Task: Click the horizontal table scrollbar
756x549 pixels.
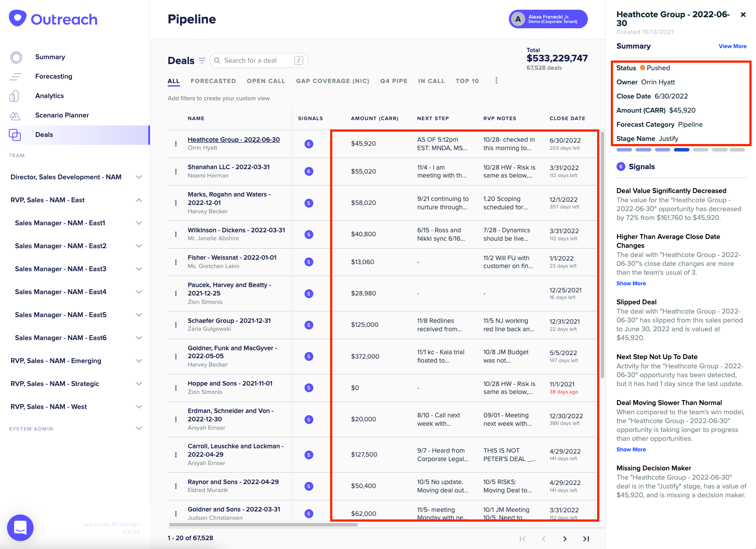Action: [x=263, y=525]
